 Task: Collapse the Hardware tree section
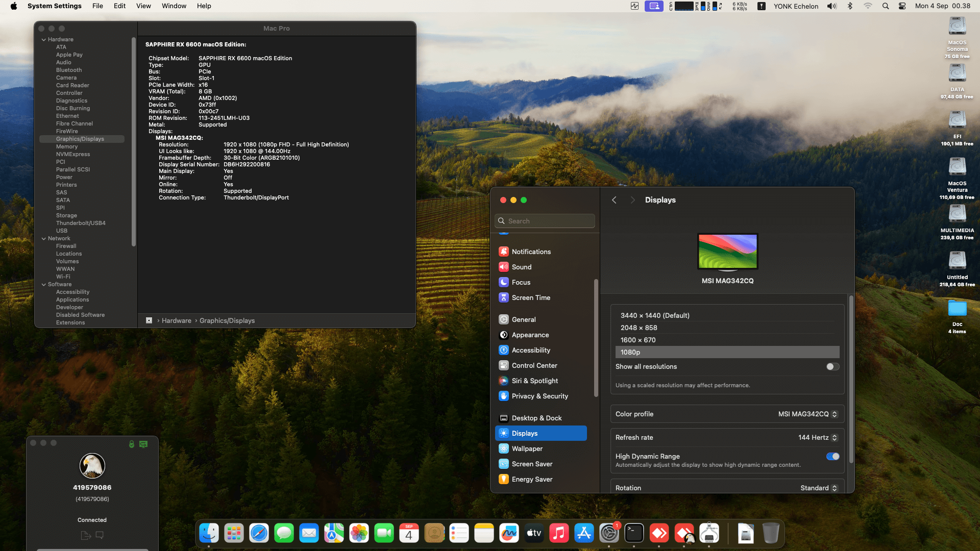(44, 39)
